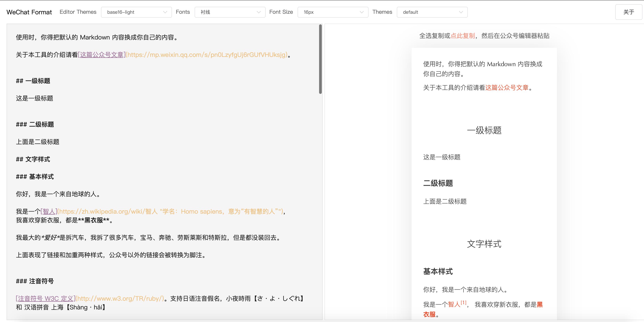Click the 这篇公众号文章 link inside the markdown editor
The height and width of the screenshot is (322, 644).
pos(101,54)
